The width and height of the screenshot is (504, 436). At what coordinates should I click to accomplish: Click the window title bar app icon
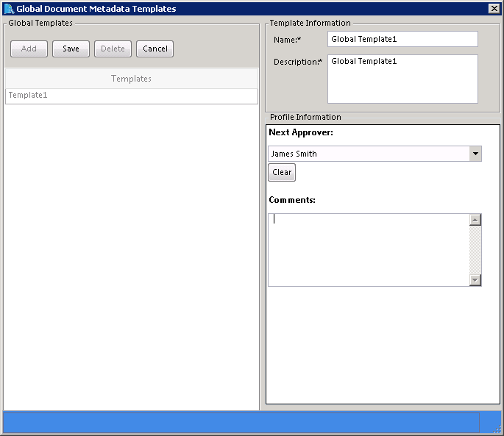pos(9,9)
